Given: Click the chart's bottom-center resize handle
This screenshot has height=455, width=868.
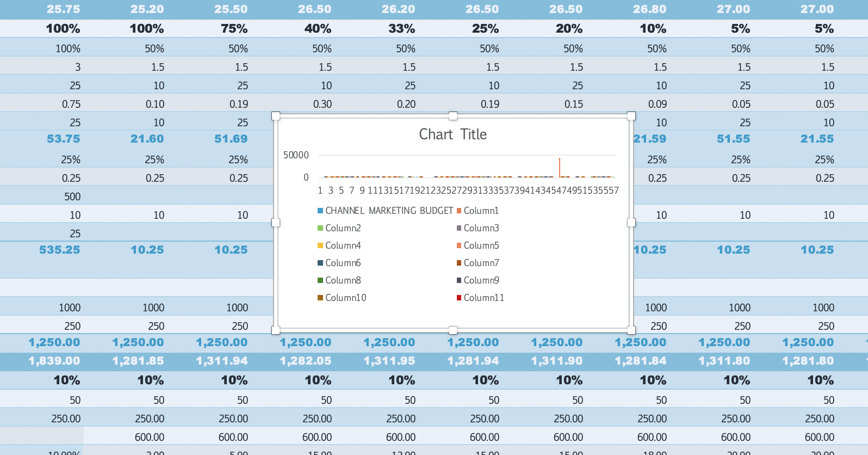Looking at the screenshot, I should [x=453, y=330].
